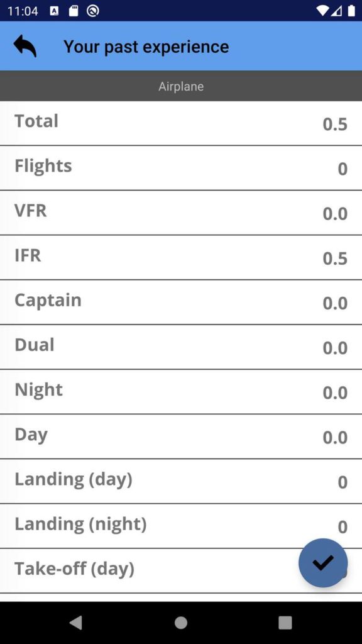Screen dimensions: 362x644
Task: Tap the battery icon in status bar
Action: (x=351, y=11)
